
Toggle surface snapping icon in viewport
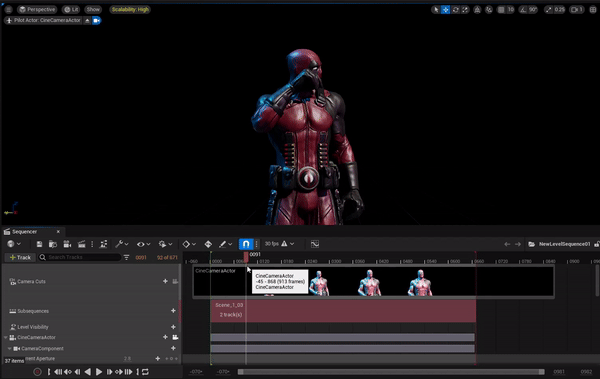click(489, 10)
